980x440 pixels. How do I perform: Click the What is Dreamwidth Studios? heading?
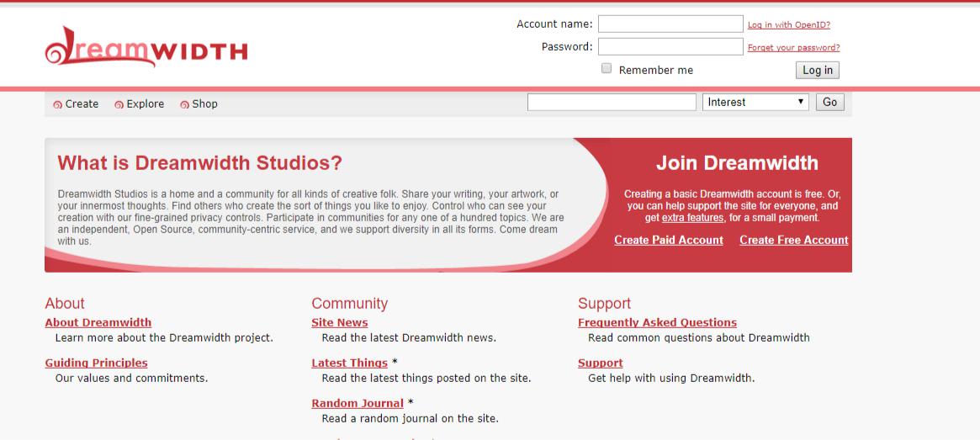200,163
